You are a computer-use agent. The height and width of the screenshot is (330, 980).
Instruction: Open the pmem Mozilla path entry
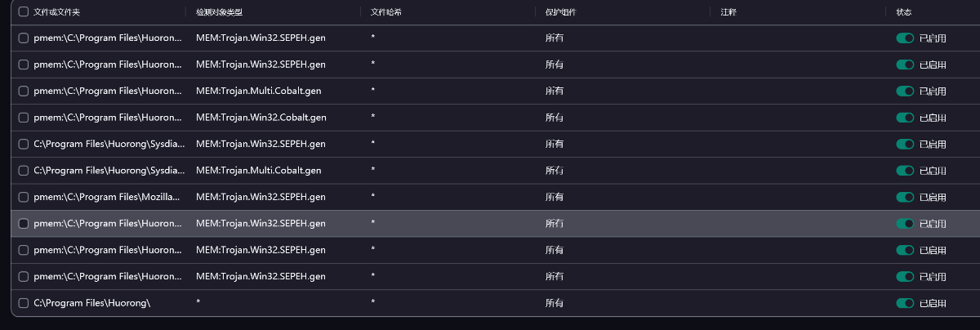(x=108, y=197)
